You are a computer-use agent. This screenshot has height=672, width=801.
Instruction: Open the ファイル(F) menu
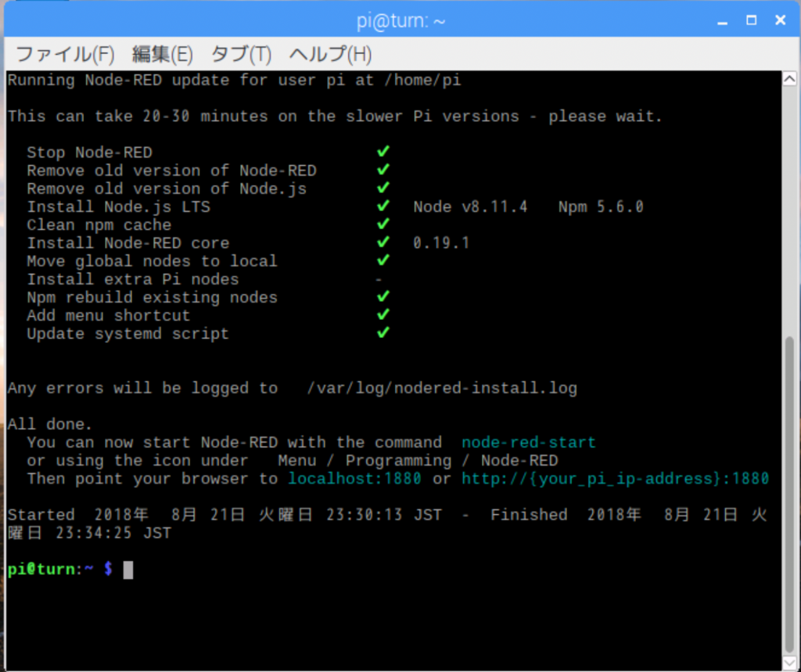pyautogui.click(x=66, y=54)
